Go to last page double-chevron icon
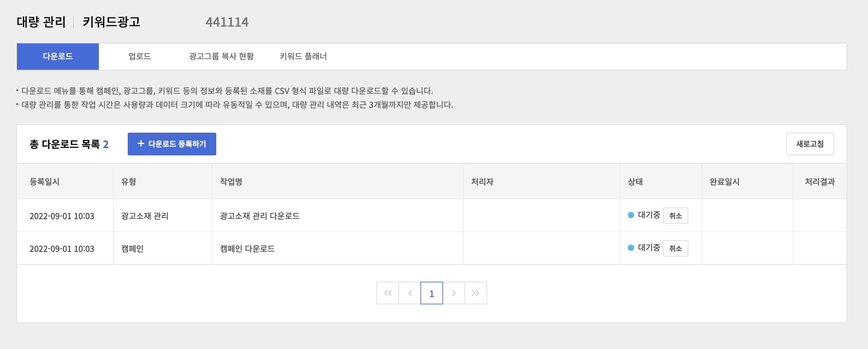The width and height of the screenshot is (868, 349). (x=476, y=293)
